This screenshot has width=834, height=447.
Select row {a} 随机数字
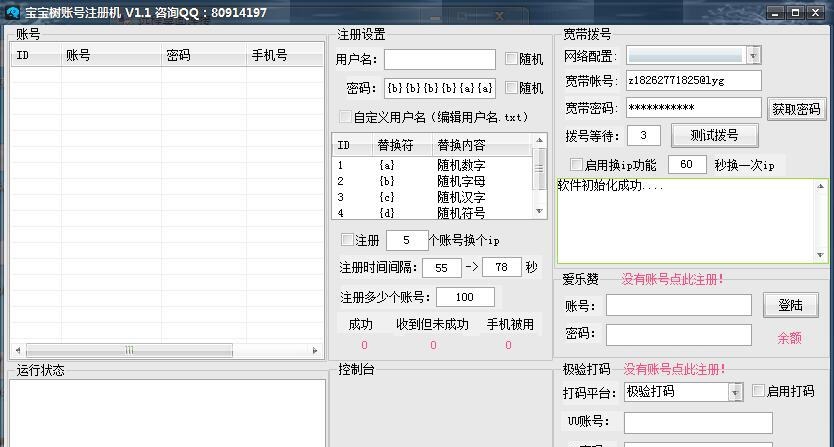(x=432, y=165)
